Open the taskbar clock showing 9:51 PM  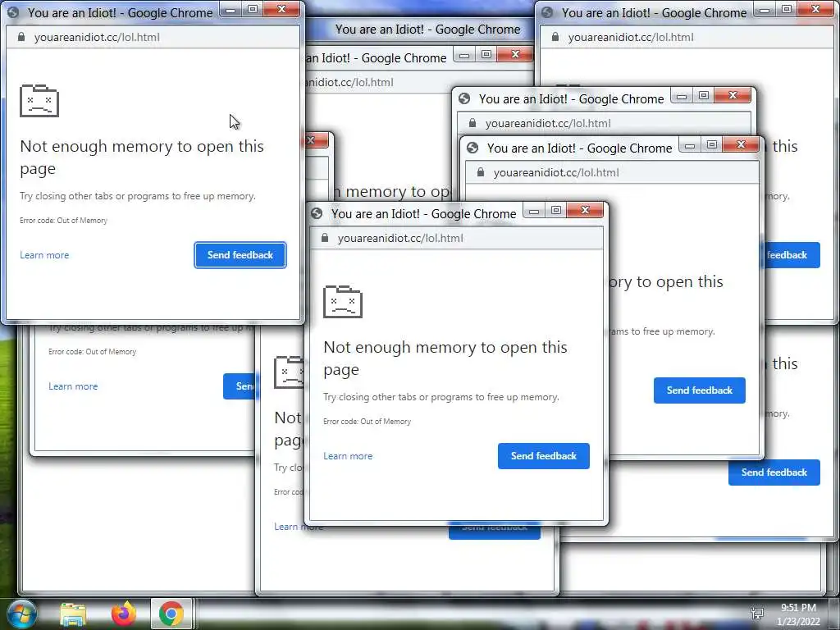pyautogui.click(x=799, y=614)
